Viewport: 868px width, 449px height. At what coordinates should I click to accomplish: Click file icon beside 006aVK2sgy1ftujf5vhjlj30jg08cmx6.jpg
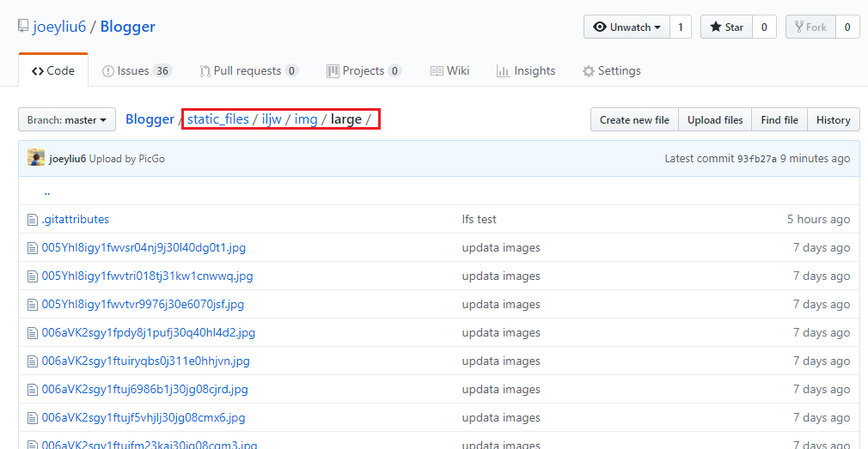point(33,418)
